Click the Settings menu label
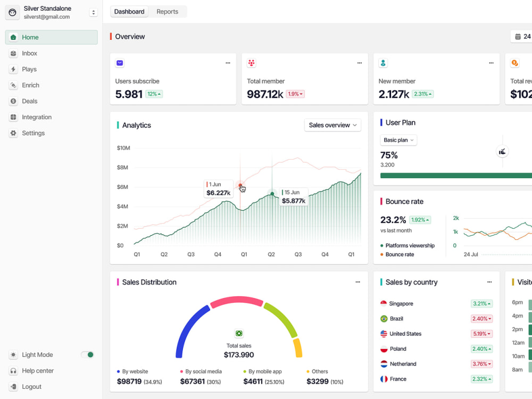This screenshot has height=399, width=532. click(33, 133)
